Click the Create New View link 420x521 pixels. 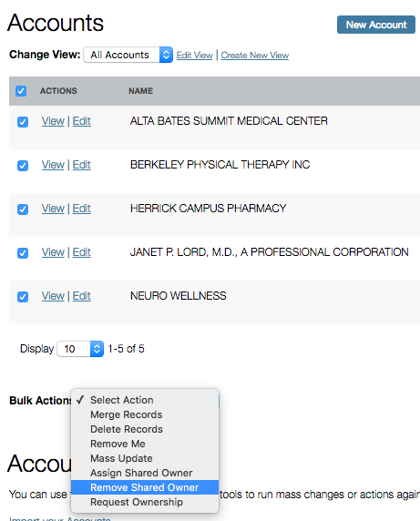coord(255,56)
